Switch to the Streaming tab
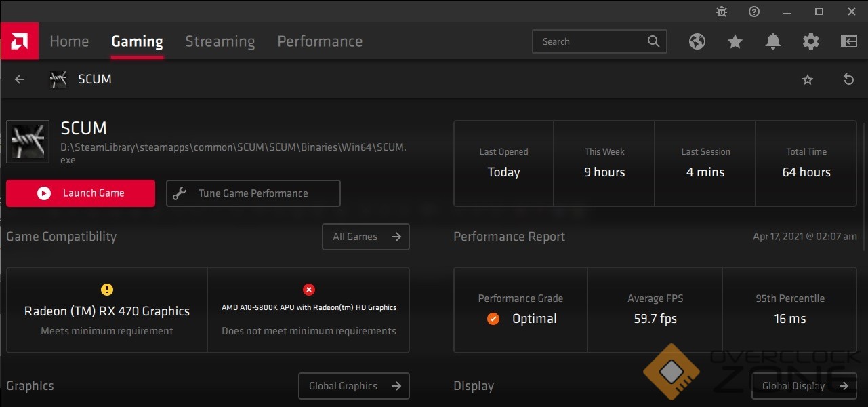The width and height of the screenshot is (868, 407). coord(220,41)
